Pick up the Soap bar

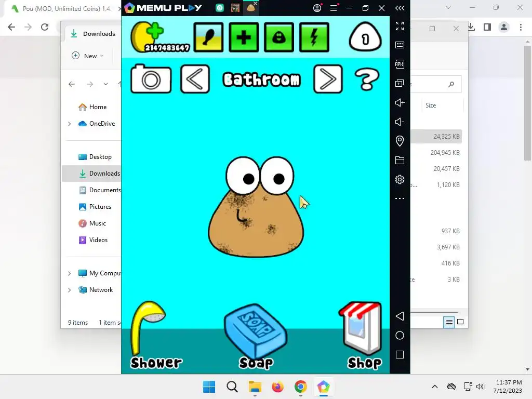[x=256, y=331]
